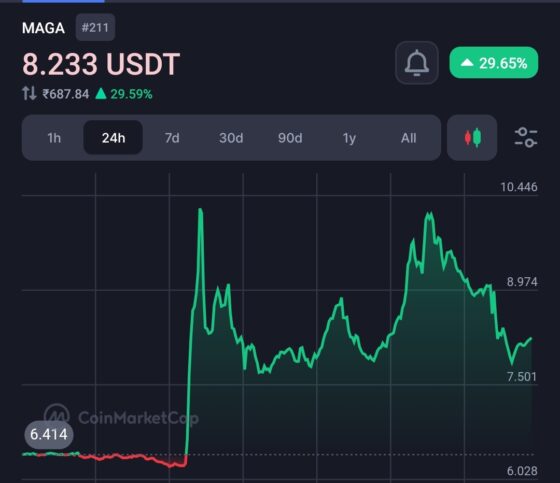
Task: Click the 6.414 opening price label
Action: tap(49, 434)
